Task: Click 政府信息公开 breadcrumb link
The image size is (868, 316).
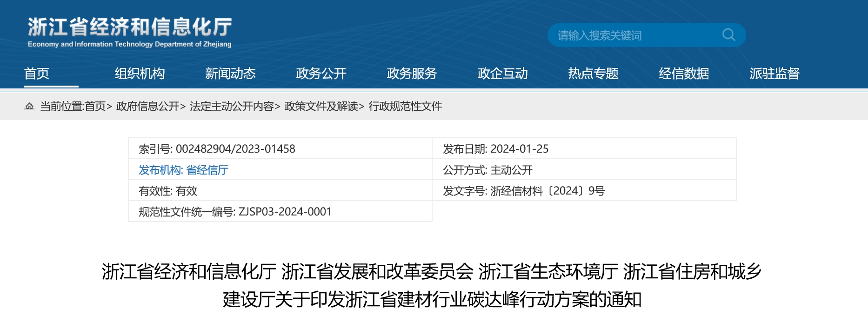Action: tap(148, 107)
